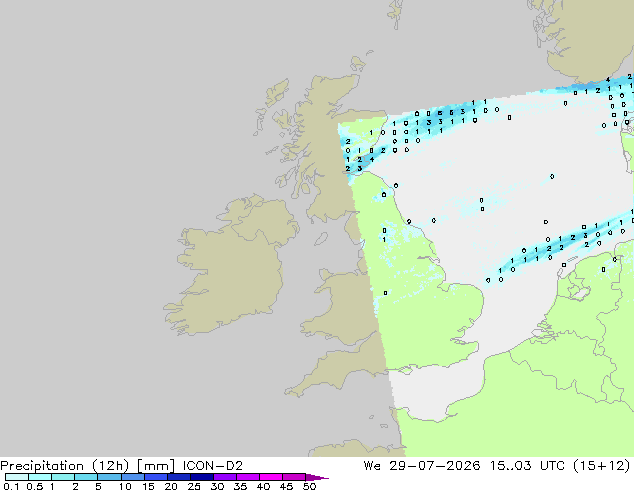Click the "(15+12)" forecast offset text
Screen dimensions: 634x490
click(x=601, y=466)
